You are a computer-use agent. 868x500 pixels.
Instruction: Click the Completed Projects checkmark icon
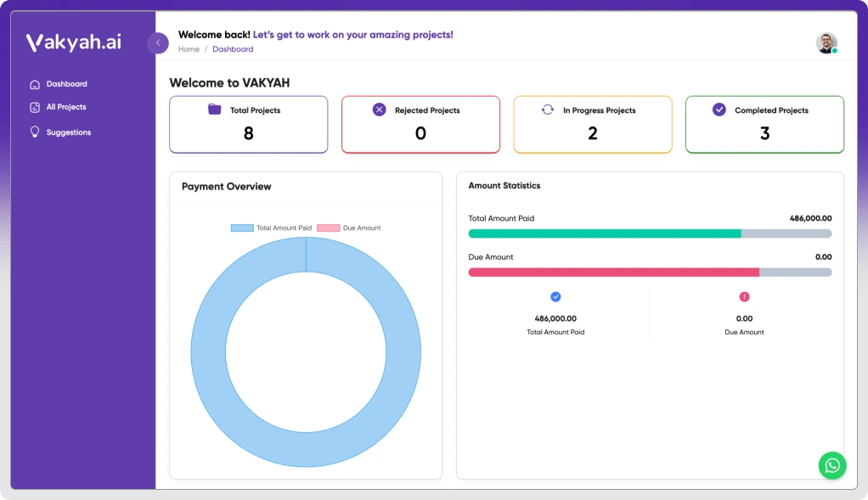719,110
